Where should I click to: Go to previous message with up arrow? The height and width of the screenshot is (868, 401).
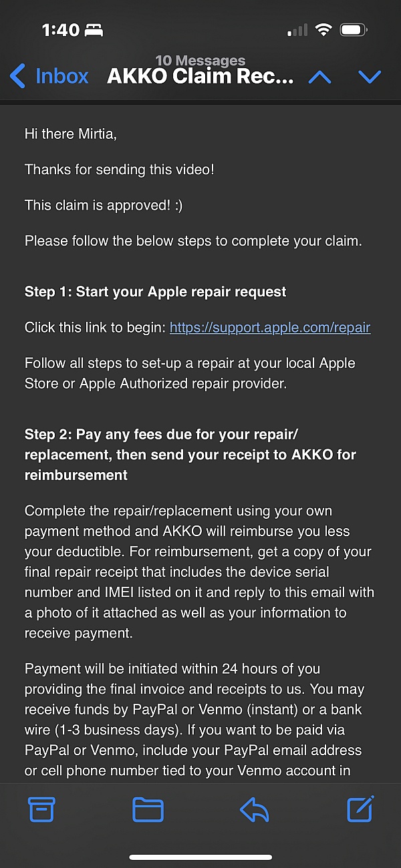319,77
